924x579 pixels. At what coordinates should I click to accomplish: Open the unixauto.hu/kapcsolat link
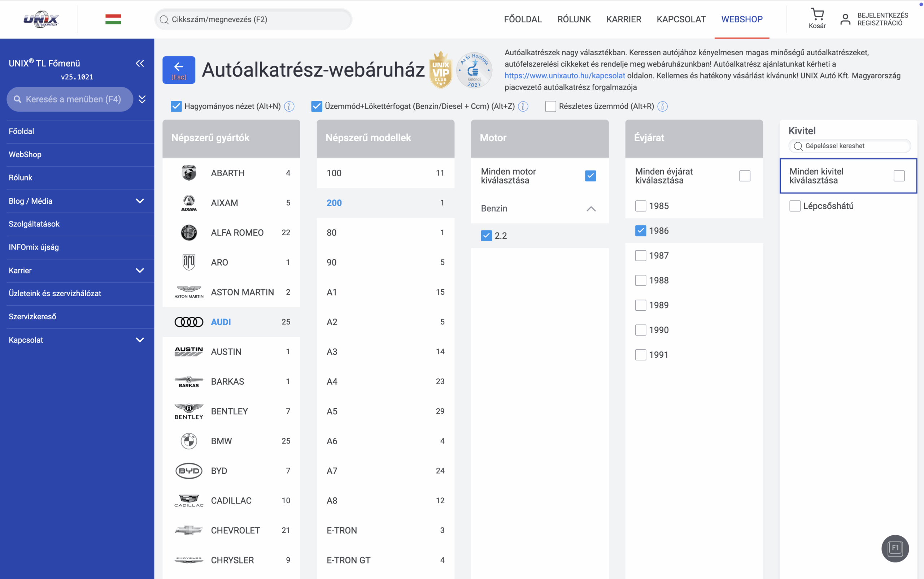565,76
